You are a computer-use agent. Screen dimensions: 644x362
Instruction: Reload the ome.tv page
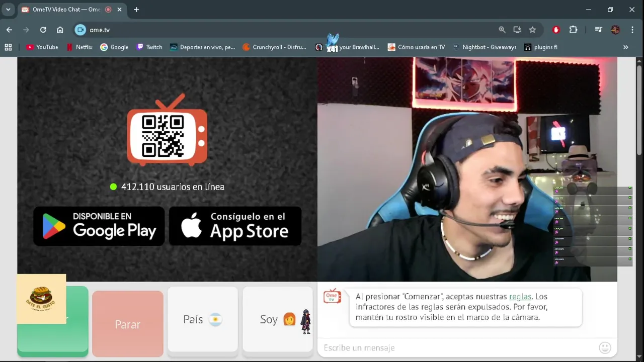point(43,30)
